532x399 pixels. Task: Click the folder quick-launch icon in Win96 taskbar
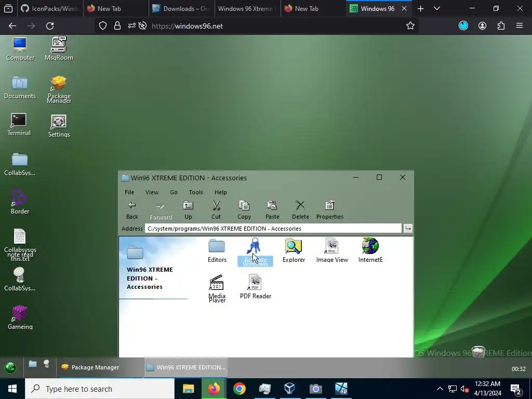tap(33, 364)
